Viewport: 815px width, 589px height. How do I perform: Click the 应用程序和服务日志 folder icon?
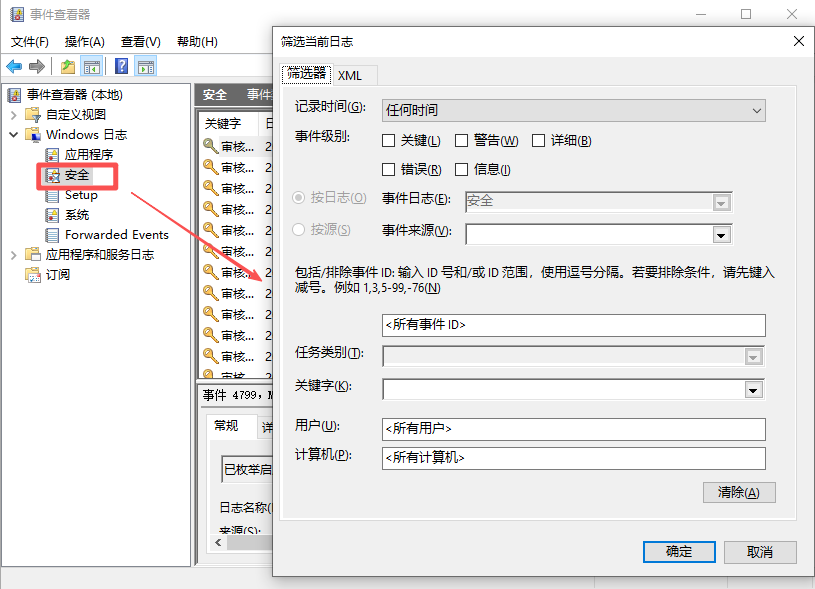tap(33, 255)
